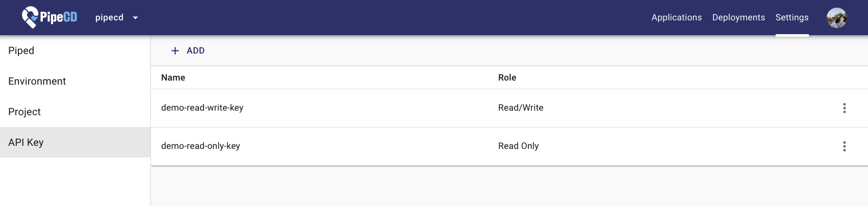Viewport: 868px width, 206px height.
Task: Select the Settings tab in the header
Action: pyautogui.click(x=792, y=17)
